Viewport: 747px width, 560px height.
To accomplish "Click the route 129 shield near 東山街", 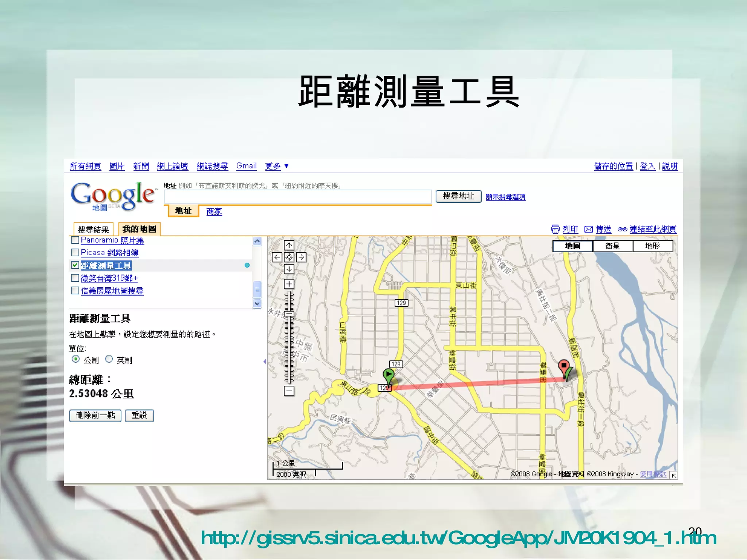I will tap(401, 303).
